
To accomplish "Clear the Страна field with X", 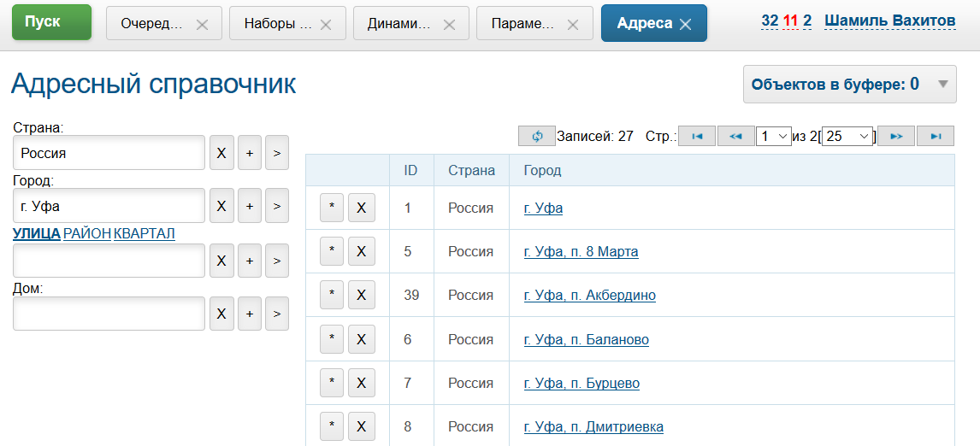I will tap(221, 153).
